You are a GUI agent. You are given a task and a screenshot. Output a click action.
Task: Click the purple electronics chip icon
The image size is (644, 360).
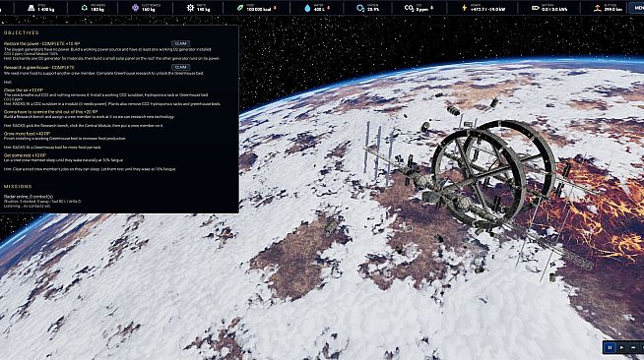135,8
